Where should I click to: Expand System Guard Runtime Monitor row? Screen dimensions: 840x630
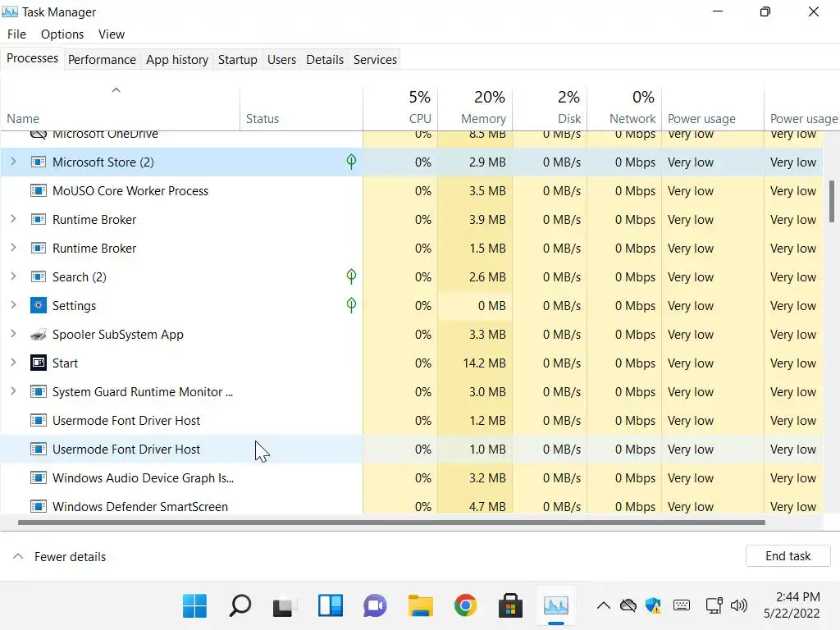13,391
